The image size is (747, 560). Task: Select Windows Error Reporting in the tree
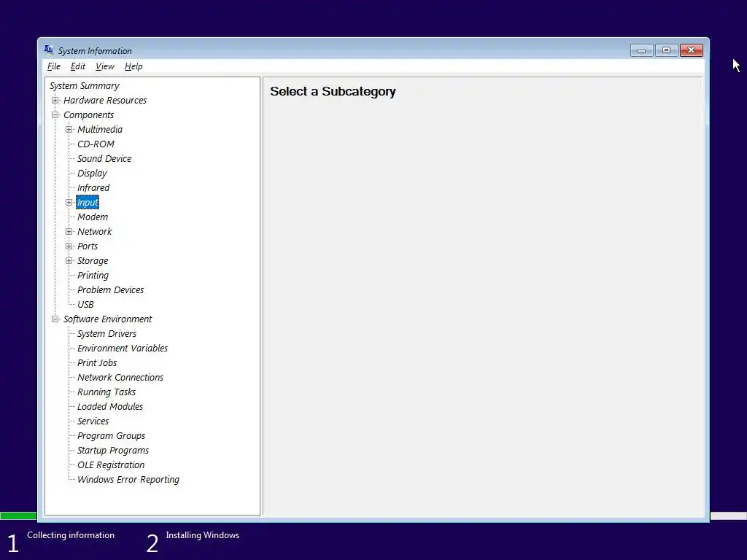coord(128,480)
